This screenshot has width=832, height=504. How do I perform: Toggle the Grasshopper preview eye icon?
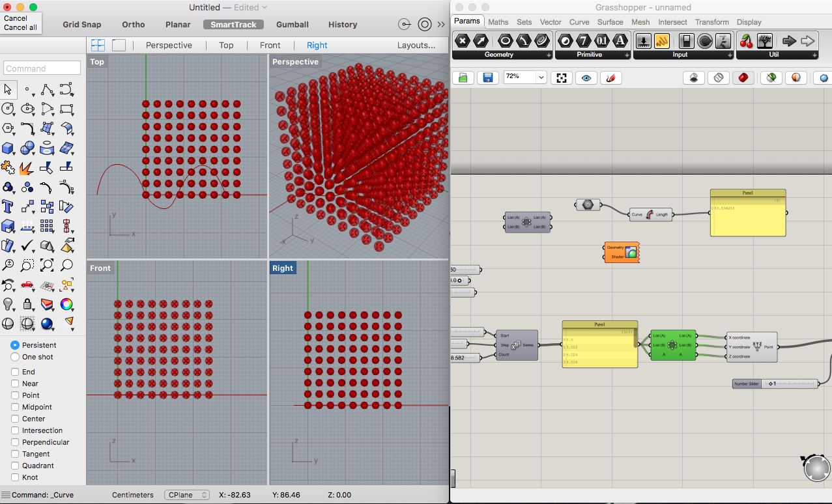click(x=586, y=77)
